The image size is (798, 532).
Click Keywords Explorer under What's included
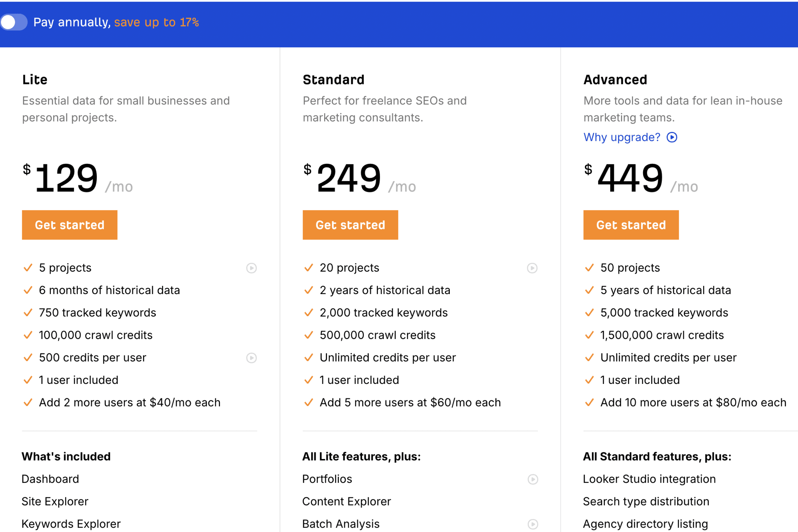click(x=71, y=523)
